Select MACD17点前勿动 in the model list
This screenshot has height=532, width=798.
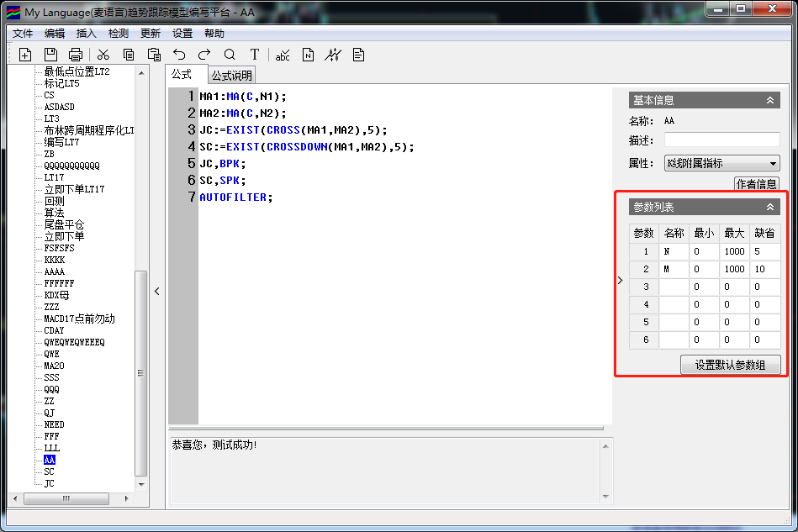(79, 319)
